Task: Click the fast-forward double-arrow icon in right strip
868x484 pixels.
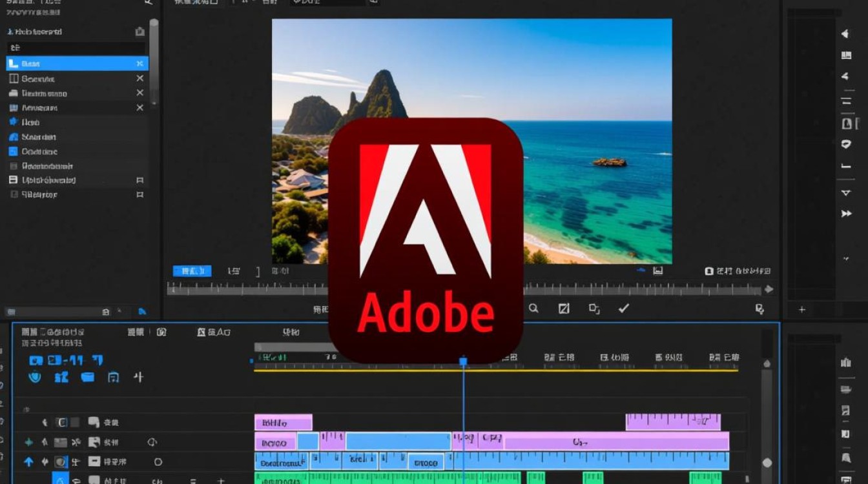Action: click(x=846, y=214)
